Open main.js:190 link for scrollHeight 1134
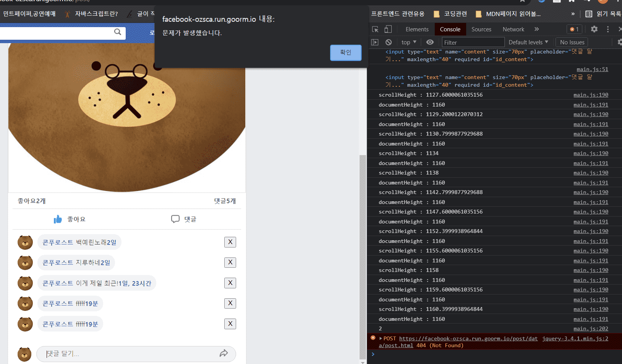 [591, 153]
